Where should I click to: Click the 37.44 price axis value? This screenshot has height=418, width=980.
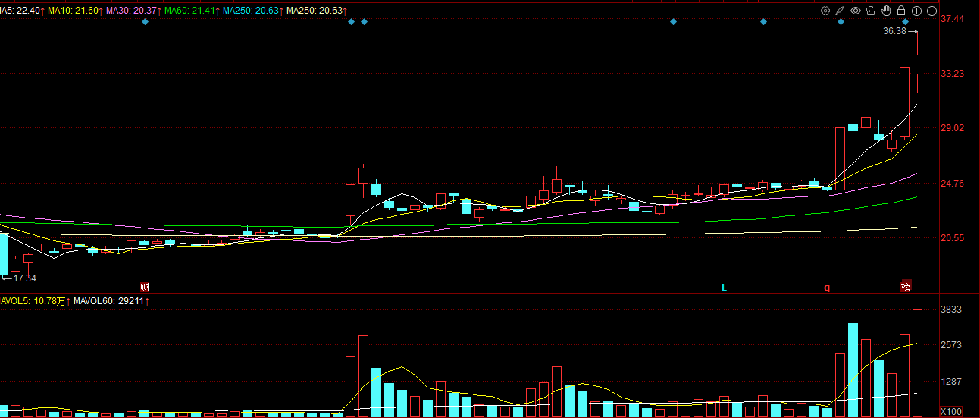(952, 18)
